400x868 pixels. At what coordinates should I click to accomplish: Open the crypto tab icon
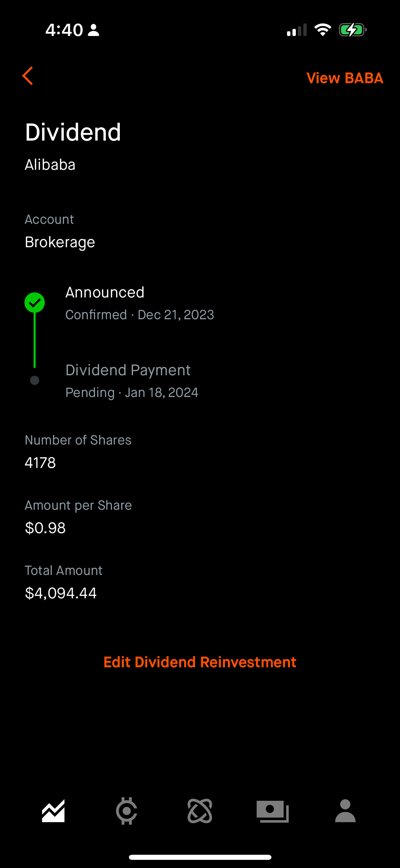pos(127,811)
